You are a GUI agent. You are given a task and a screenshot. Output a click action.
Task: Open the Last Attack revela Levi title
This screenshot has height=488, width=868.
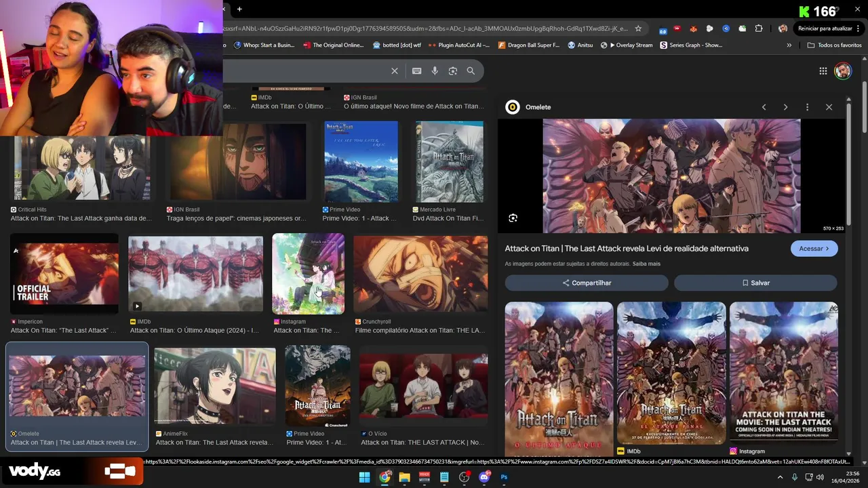pyautogui.click(x=627, y=249)
